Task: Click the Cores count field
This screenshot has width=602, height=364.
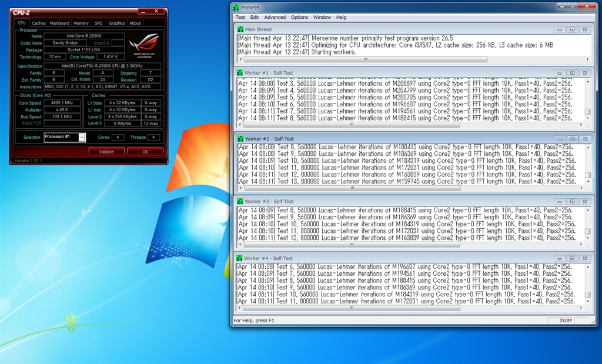Action: (x=118, y=138)
